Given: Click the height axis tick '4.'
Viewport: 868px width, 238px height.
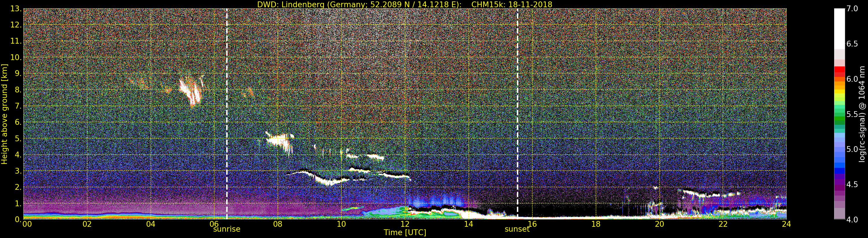Looking at the screenshot, I should (x=18, y=155).
